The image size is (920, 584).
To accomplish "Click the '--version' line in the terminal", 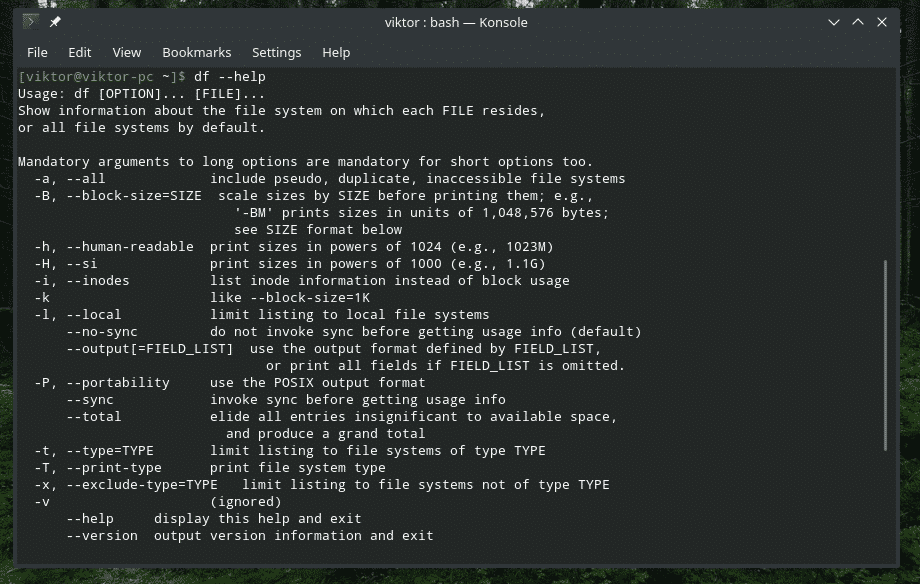I will click(102, 536).
